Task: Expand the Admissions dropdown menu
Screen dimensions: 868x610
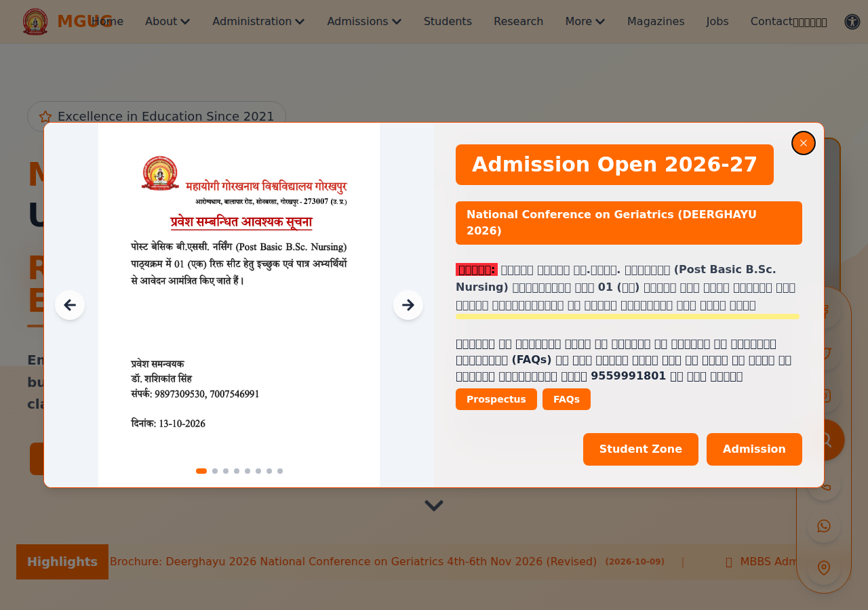Action: pyautogui.click(x=364, y=22)
